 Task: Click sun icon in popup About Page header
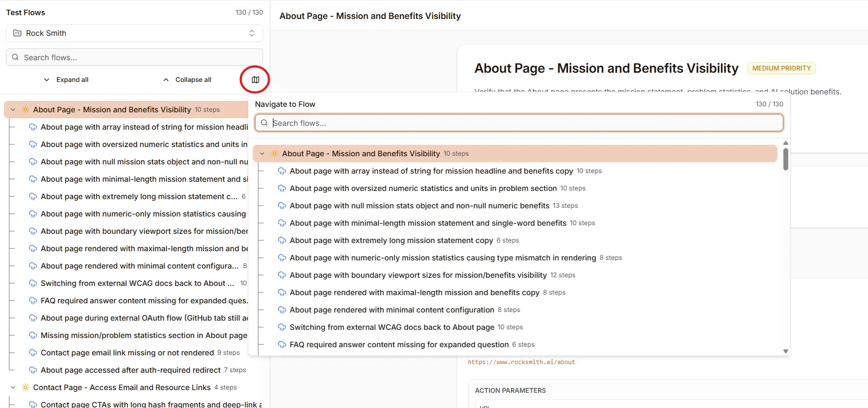(274, 154)
